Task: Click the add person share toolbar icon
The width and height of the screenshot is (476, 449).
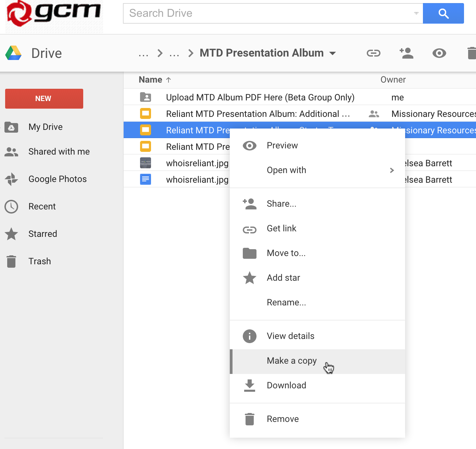Action: 406,53
